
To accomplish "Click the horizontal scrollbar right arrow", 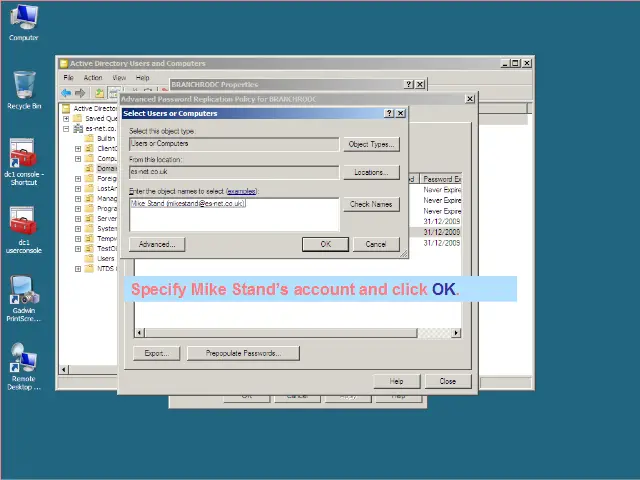I will [x=457, y=333].
